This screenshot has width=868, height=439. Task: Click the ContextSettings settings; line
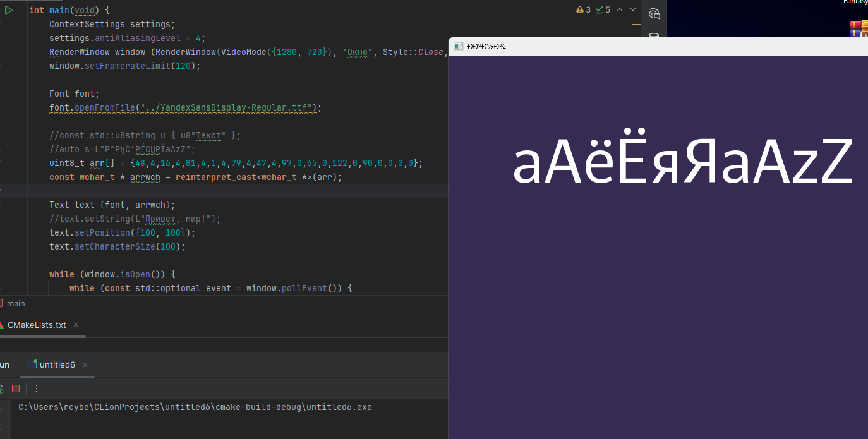112,24
